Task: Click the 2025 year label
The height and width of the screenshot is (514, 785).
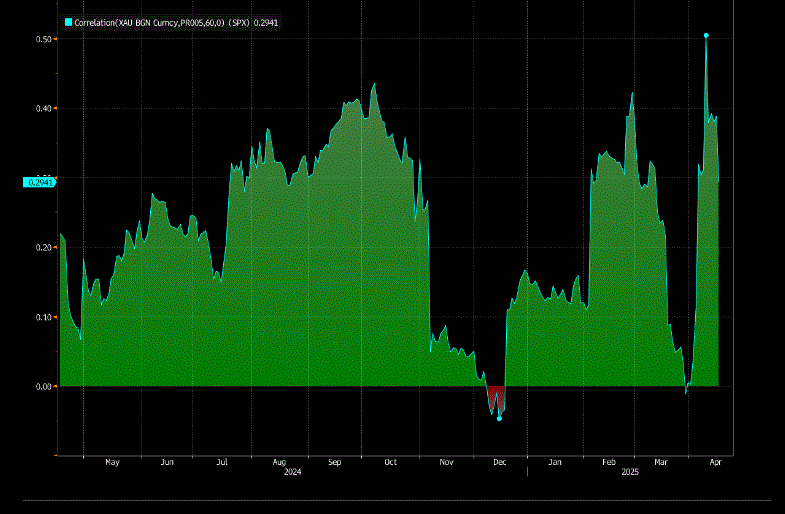Action: pyautogui.click(x=630, y=472)
